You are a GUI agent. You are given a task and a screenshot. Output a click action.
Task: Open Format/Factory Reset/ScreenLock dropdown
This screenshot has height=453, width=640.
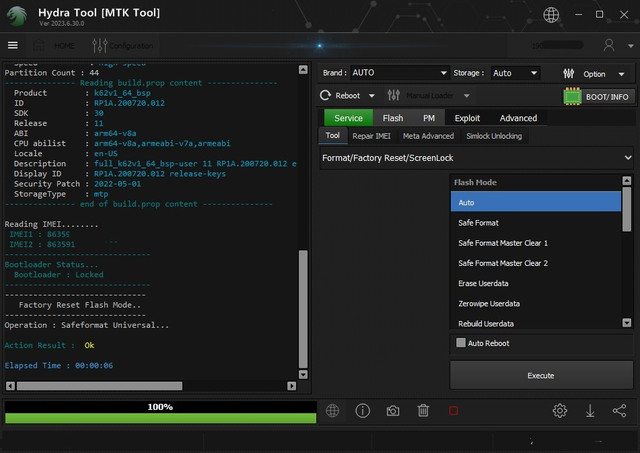point(476,158)
